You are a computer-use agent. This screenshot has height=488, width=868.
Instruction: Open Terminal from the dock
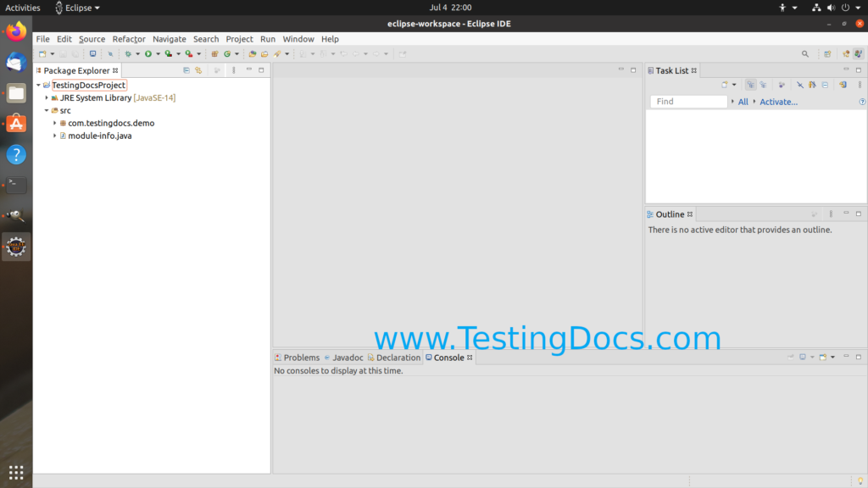pos(16,185)
